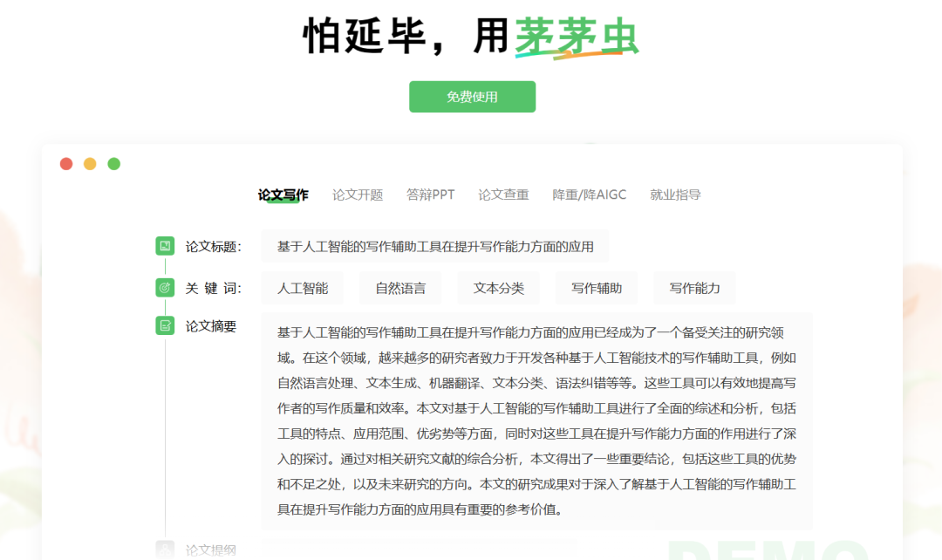Image resolution: width=942 pixels, height=560 pixels.
Task: Go to the 论文查重 tab
Action: coord(503,195)
